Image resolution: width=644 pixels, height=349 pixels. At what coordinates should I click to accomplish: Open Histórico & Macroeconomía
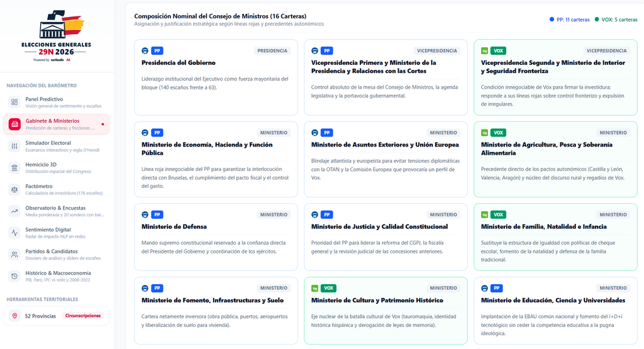(56, 276)
